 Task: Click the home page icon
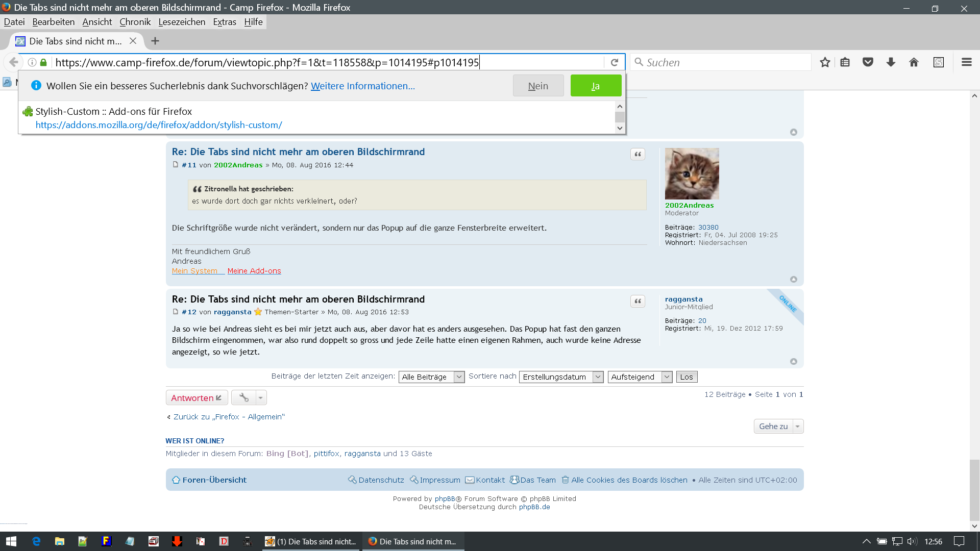[914, 62]
